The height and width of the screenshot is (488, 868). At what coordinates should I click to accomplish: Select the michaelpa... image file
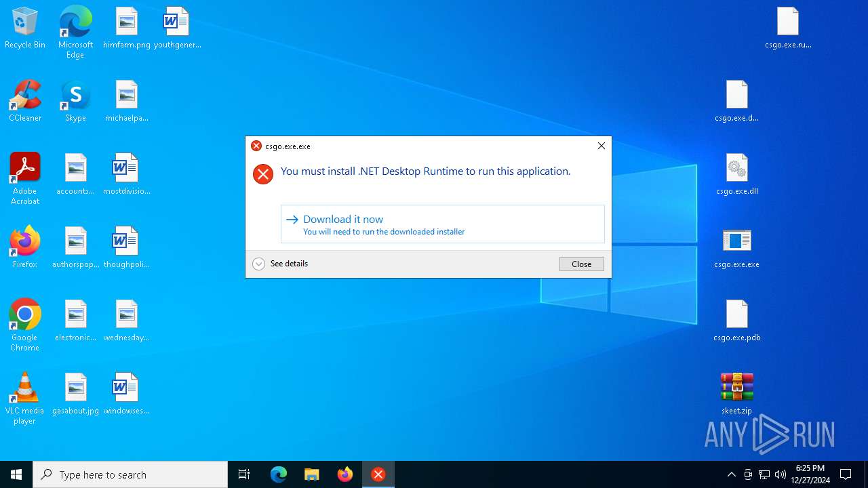pos(127,101)
